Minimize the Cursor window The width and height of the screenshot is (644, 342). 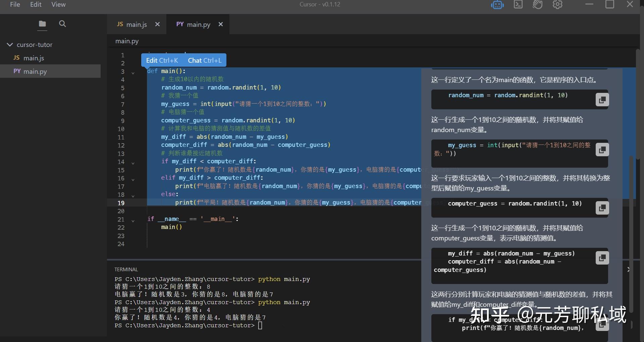[589, 4]
